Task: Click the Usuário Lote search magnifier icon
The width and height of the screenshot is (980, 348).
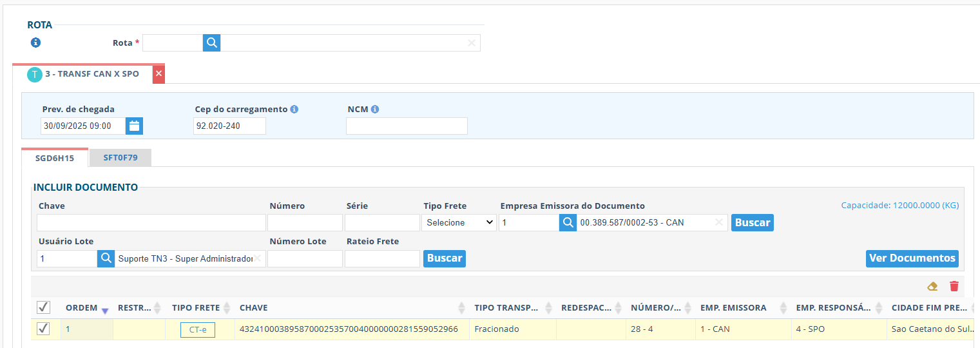Action: pyautogui.click(x=106, y=258)
